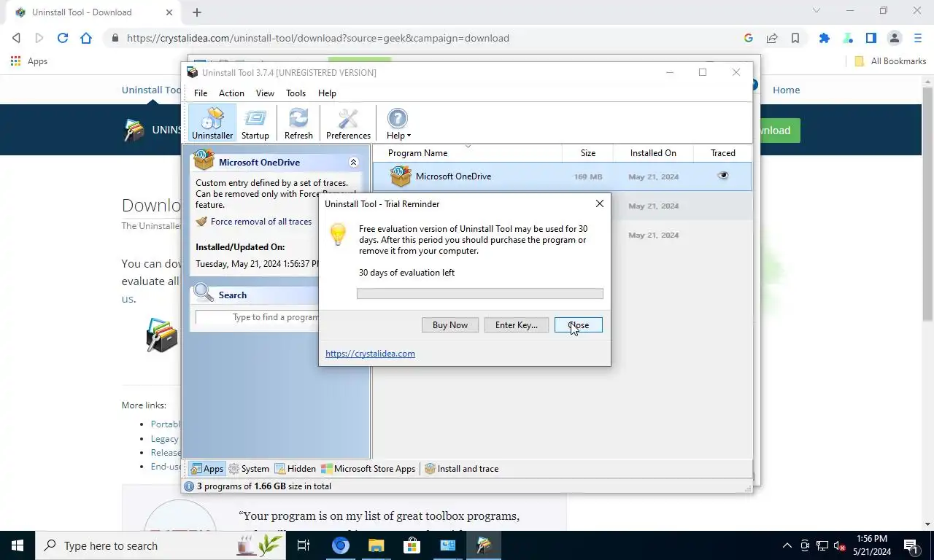The image size is (934, 560).
Task: Click Close in the Trial Reminder dialog
Action: click(579, 325)
